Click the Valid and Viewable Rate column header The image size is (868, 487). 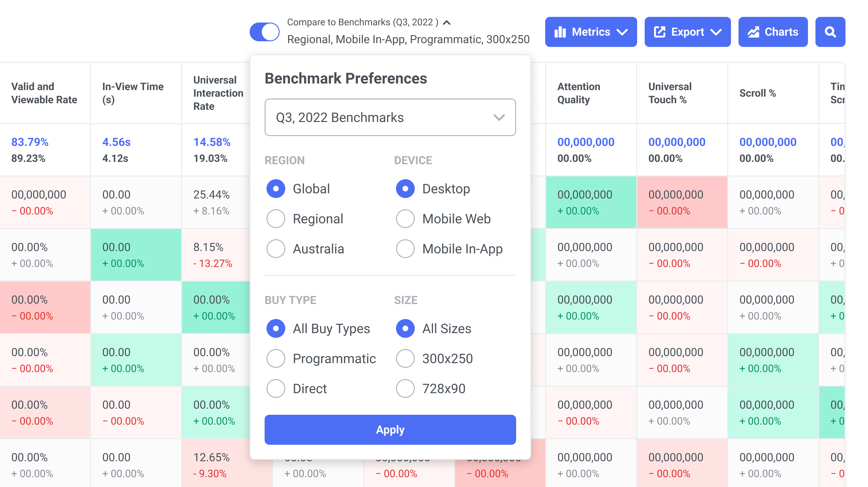pyautogui.click(x=44, y=93)
